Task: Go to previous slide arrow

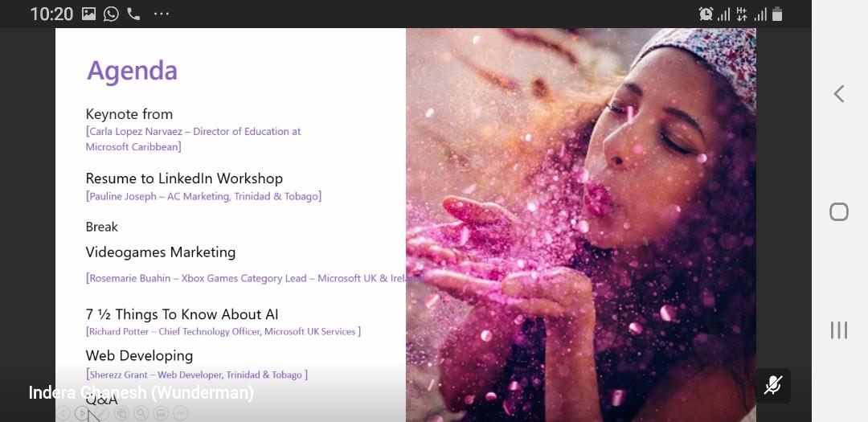Action: pyautogui.click(x=63, y=413)
